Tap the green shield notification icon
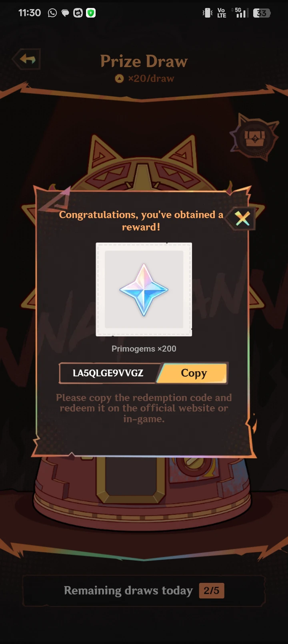The image size is (288, 644). 91,13
